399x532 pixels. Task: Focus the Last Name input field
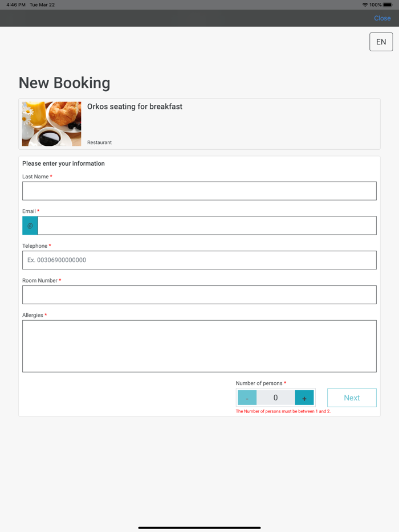pos(199,191)
